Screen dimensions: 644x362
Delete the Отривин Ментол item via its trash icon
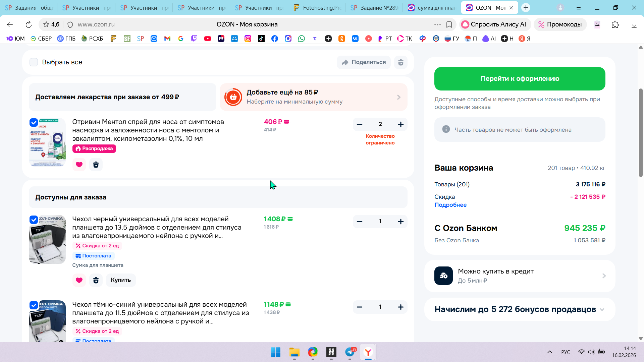tap(96, 165)
